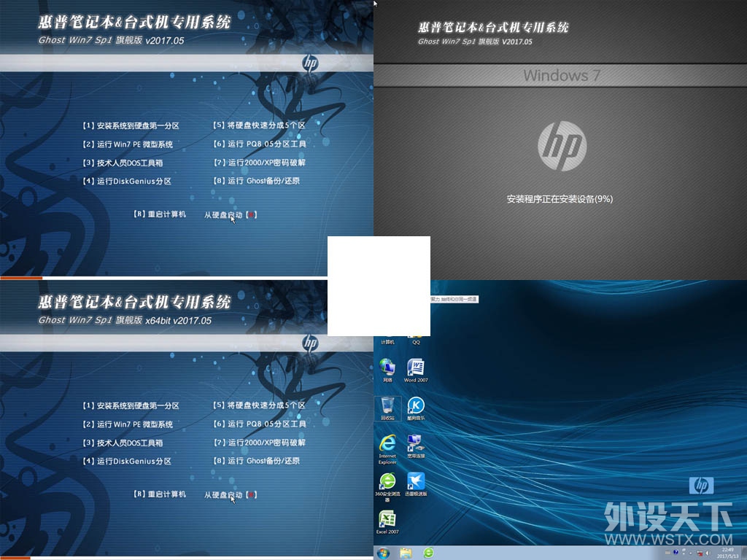Click the Windows Start orb on the taskbar
747x560 pixels.
pos(383,553)
